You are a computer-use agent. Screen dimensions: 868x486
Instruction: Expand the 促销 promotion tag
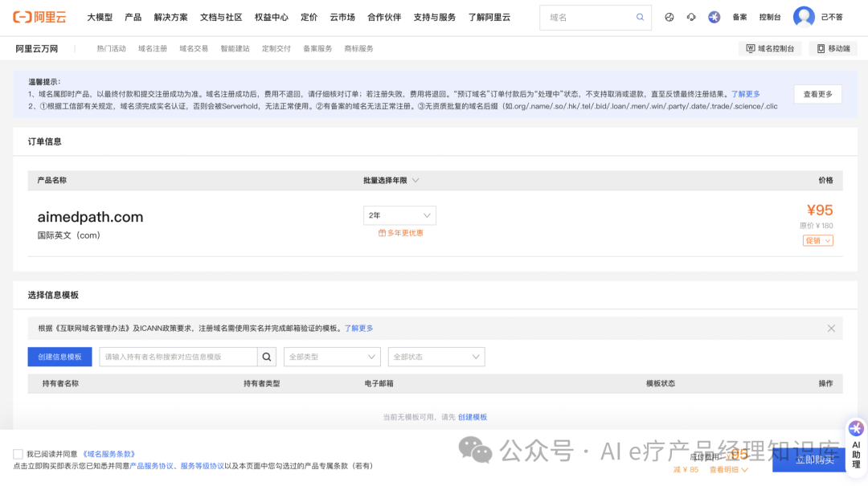(x=817, y=240)
